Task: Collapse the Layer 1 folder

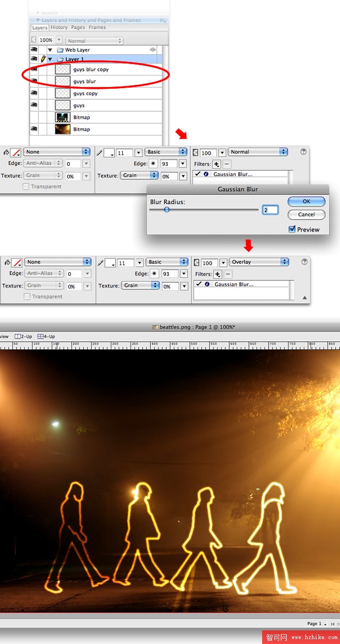Action: [x=50, y=59]
